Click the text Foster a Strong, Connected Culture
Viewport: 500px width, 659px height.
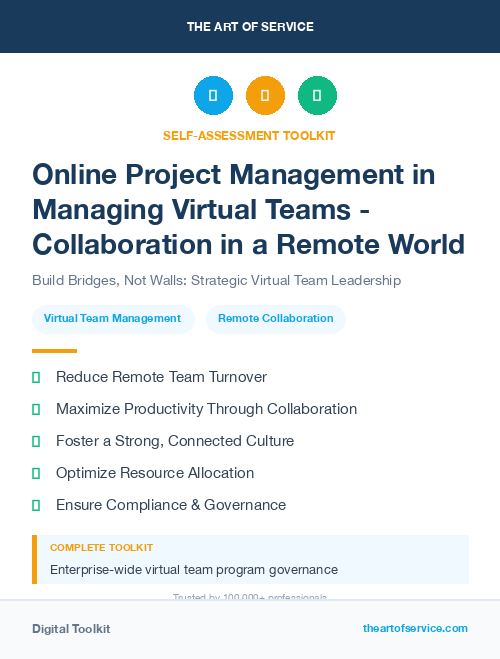pos(175,441)
